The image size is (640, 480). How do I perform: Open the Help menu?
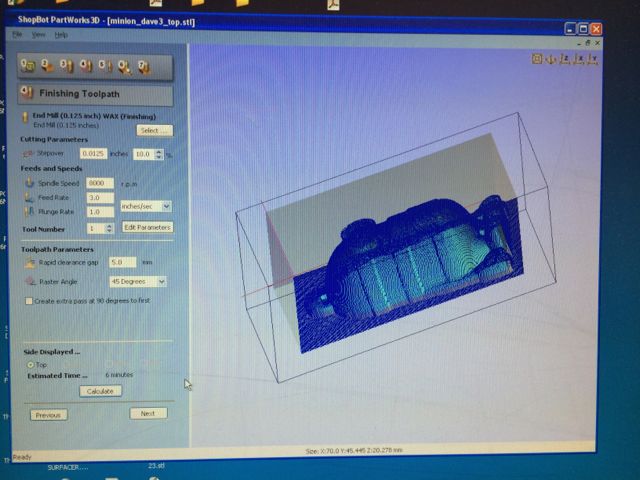tap(61, 35)
